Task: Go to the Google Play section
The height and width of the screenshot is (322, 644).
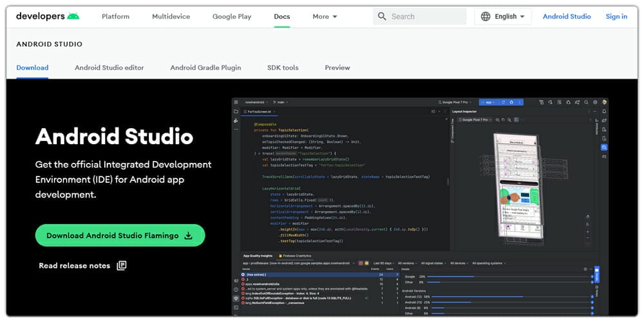Action: click(x=232, y=17)
